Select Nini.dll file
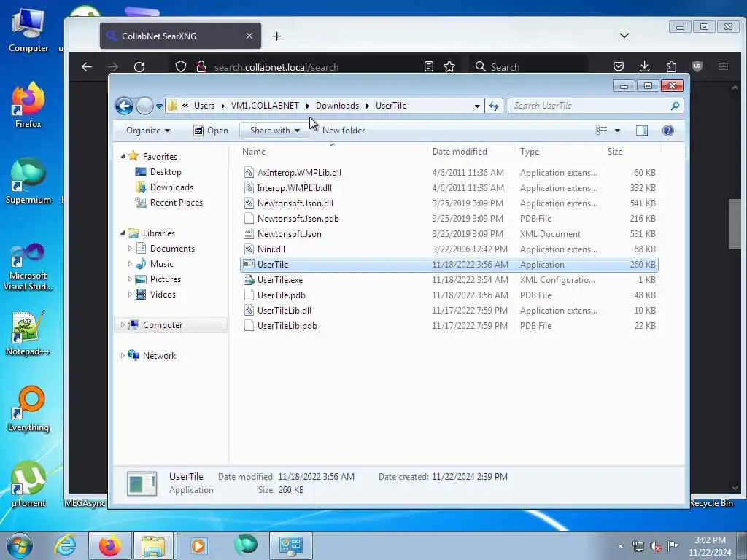 [449, 249]
